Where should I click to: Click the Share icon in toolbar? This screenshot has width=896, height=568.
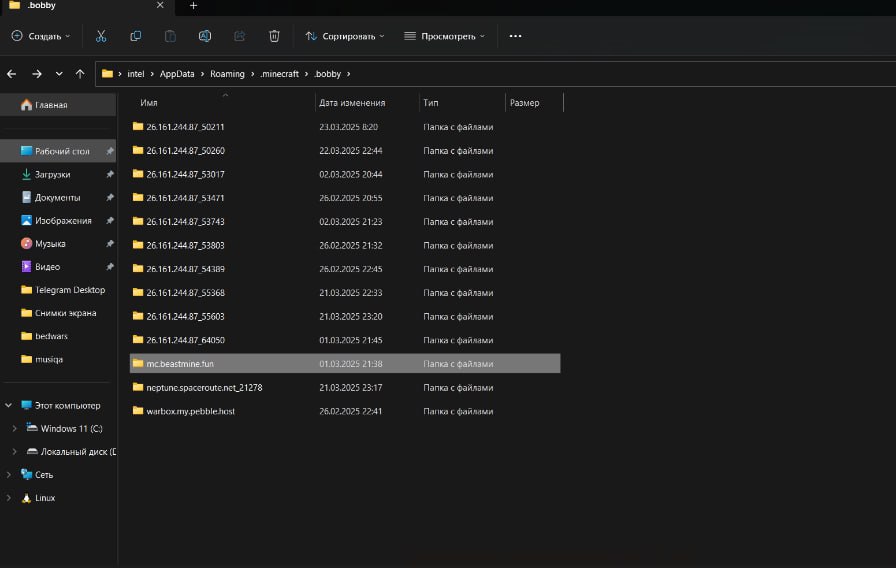239,36
